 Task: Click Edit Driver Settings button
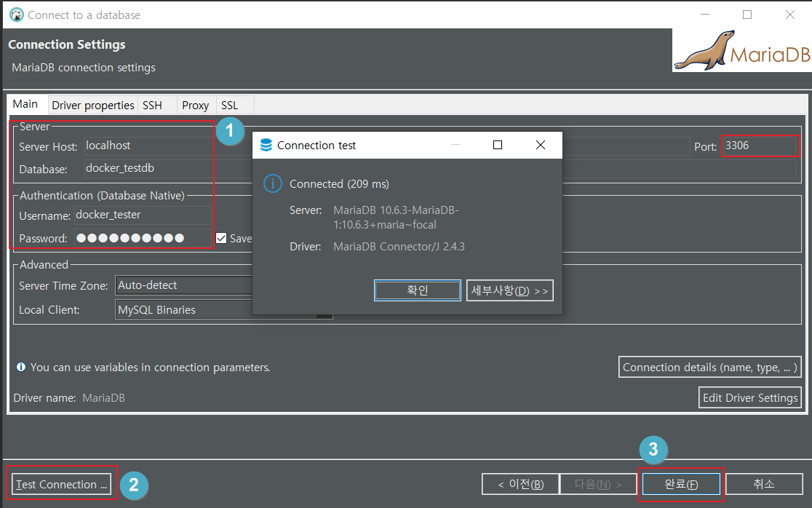[750, 397]
